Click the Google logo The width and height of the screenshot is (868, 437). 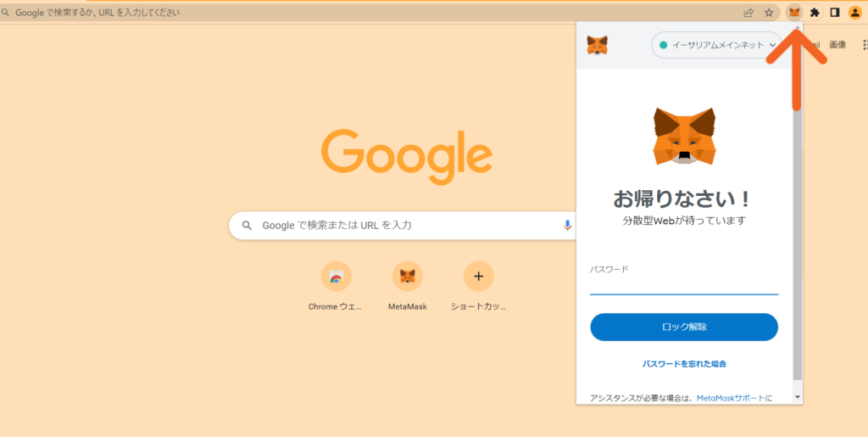407,157
